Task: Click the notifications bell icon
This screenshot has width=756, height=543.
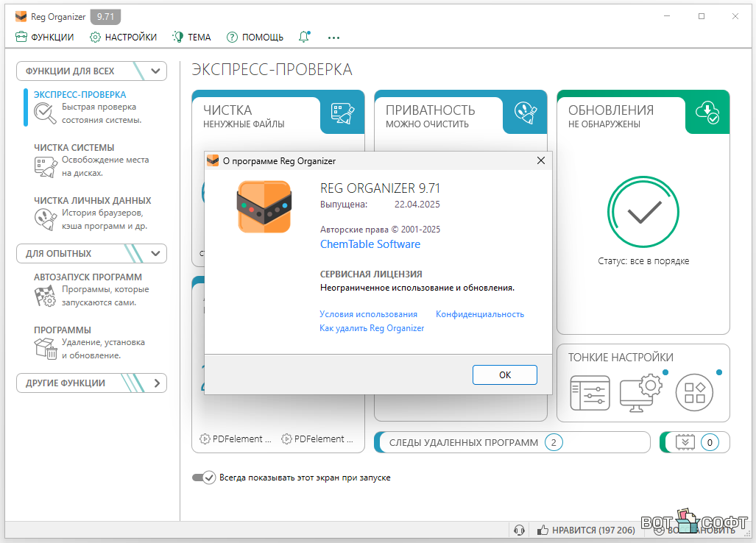Action: pyautogui.click(x=304, y=37)
